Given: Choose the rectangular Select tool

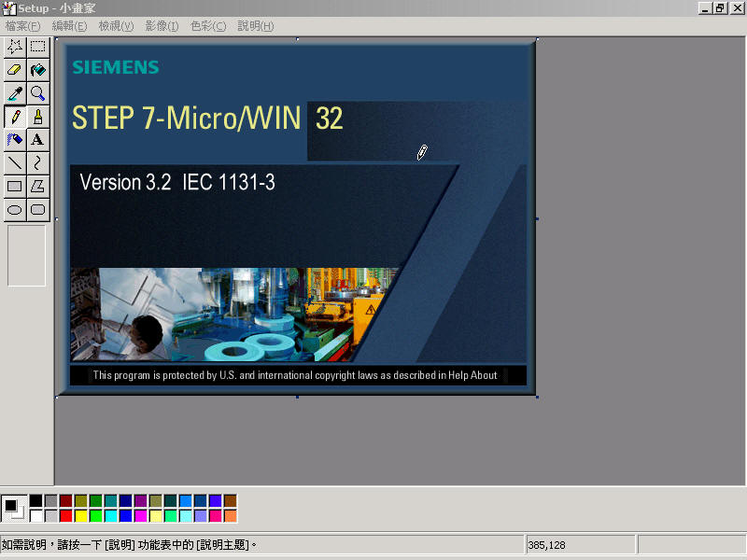Looking at the screenshot, I should point(37,46).
